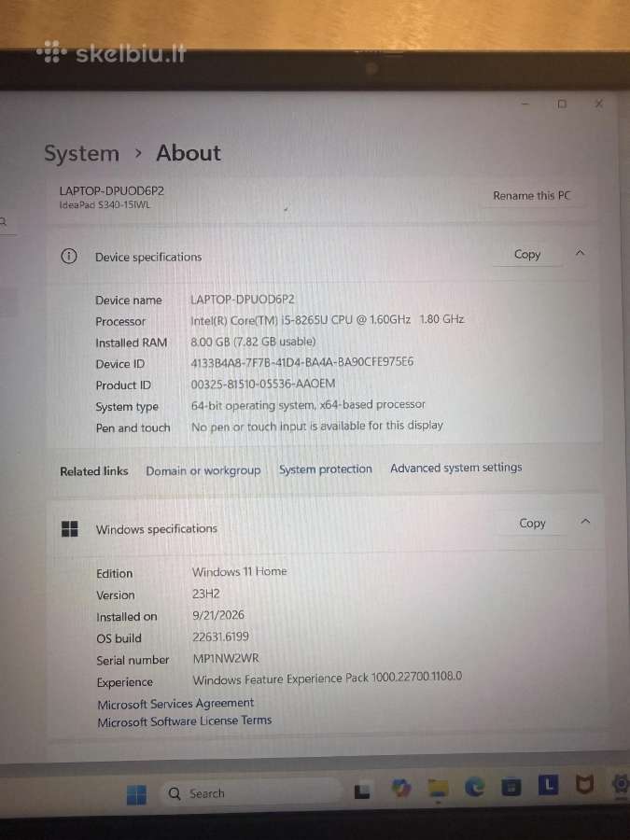Open Domain or workgroup link

pos(203,471)
